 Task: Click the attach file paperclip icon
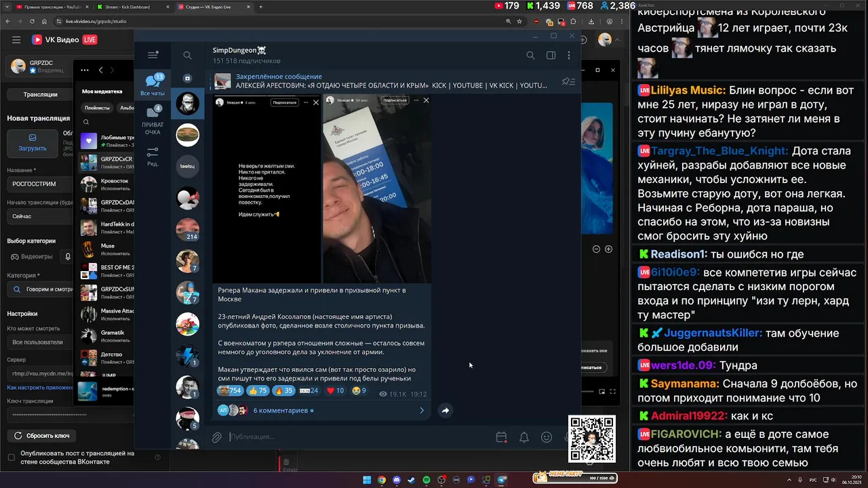[x=217, y=437]
